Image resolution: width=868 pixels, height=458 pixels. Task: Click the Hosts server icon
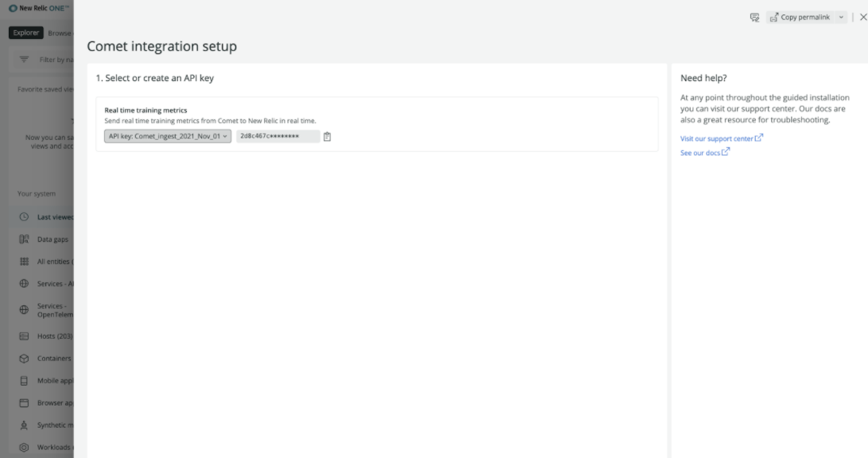pos(23,336)
